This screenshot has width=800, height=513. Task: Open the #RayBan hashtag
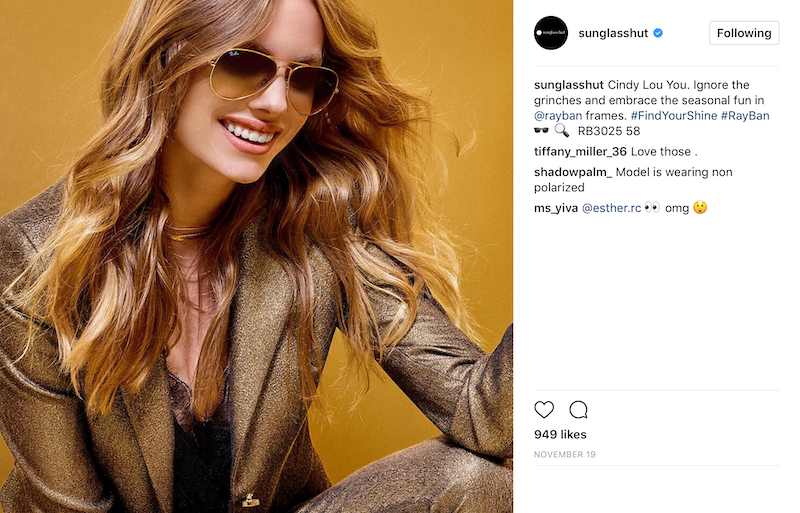click(745, 116)
